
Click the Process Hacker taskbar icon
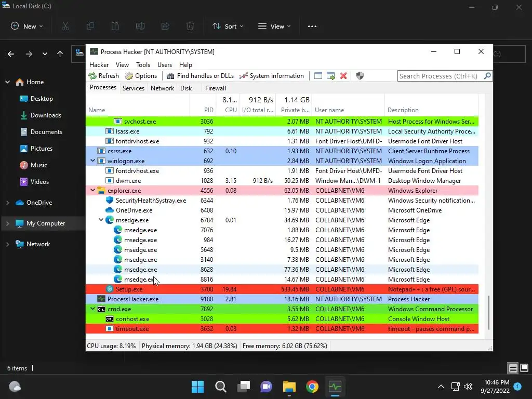tap(335, 387)
